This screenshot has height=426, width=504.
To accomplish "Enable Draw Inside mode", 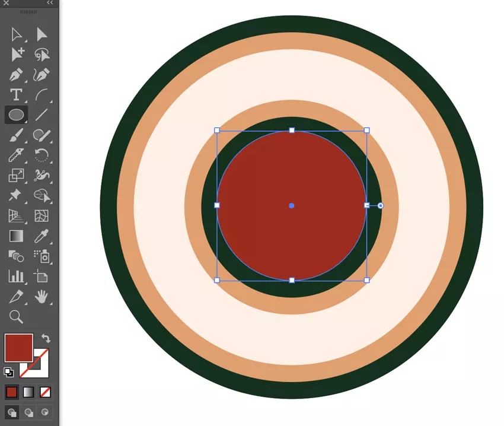I will 45,412.
